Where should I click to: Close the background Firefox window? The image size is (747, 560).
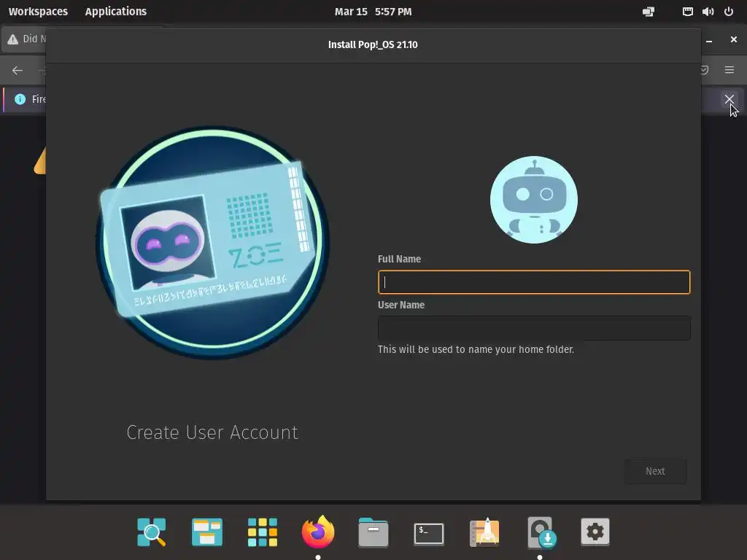(734, 39)
